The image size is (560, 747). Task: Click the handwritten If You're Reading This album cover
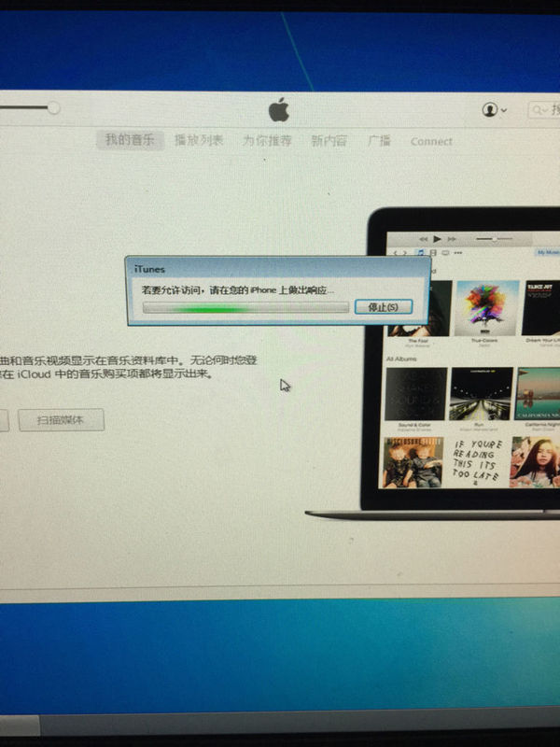(x=476, y=461)
